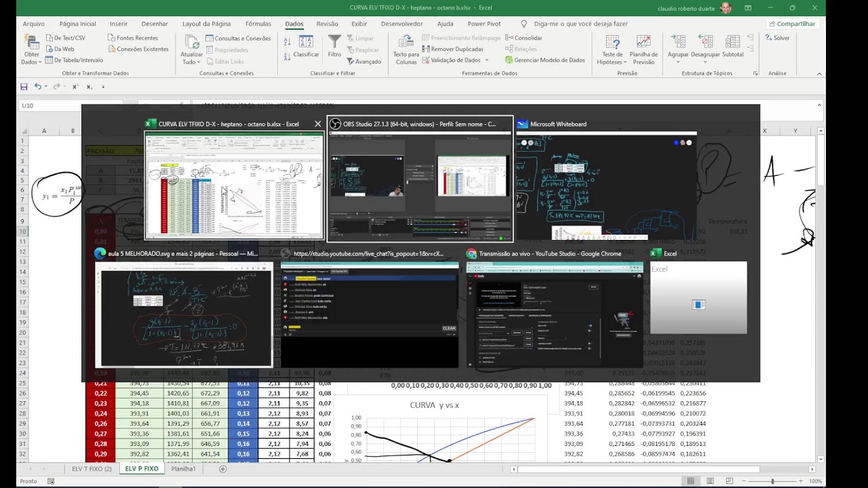868x488 pixels.
Task: Open the Arquivo menu
Action: click(x=34, y=24)
